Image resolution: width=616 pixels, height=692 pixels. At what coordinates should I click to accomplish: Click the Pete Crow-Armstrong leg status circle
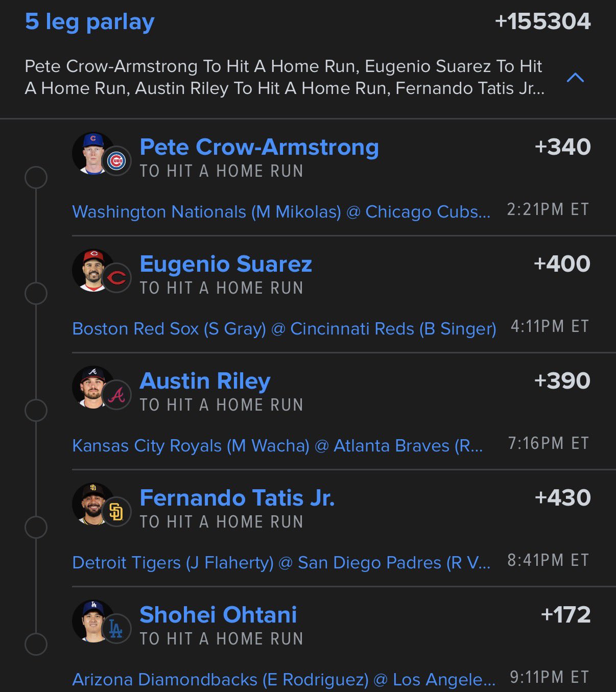pos(36,177)
